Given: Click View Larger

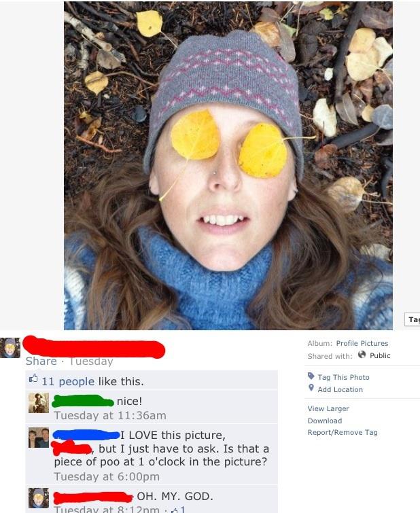Looking at the screenshot, I should [x=328, y=408].
